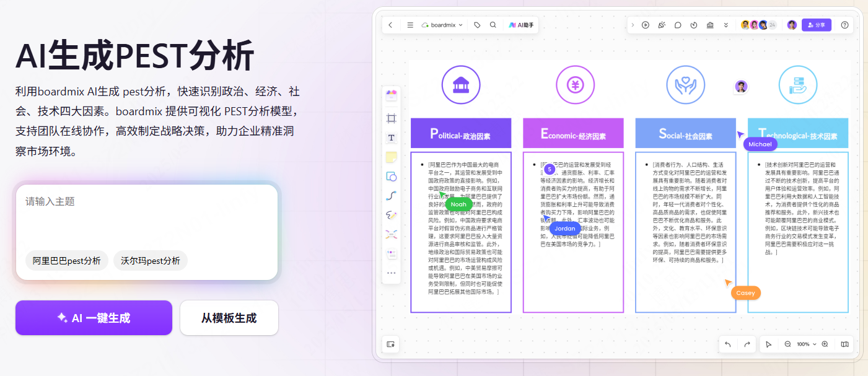The width and height of the screenshot is (868, 376).
Task: Click the collaborator count badge 24
Action: point(772,25)
